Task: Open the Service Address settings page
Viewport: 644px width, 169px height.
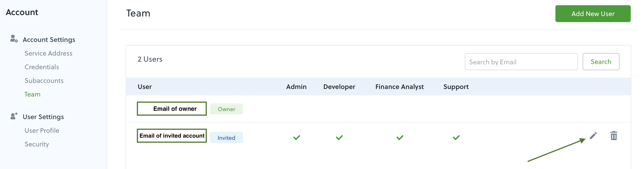Action: [49, 53]
